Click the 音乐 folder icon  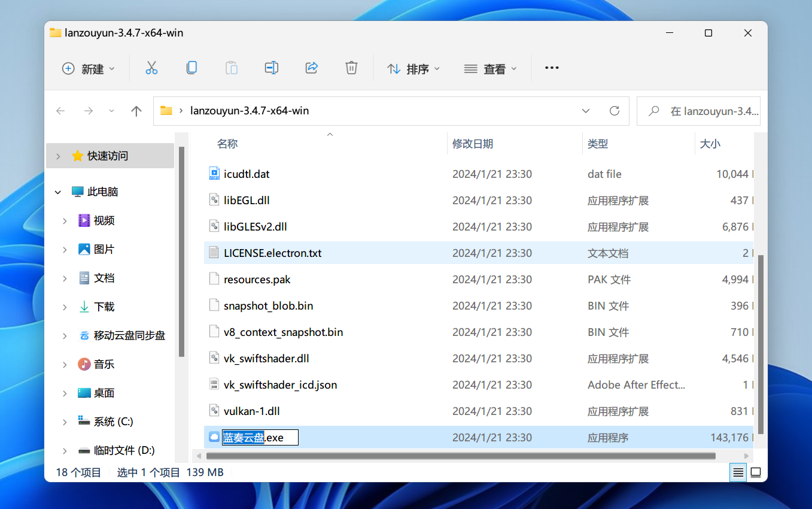(x=84, y=364)
